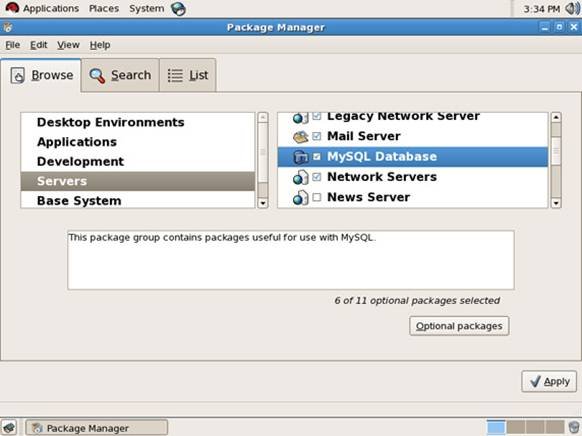Screen dimensions: 582x436
Task: Switch to the Search tab
Action: pos(120,75)
